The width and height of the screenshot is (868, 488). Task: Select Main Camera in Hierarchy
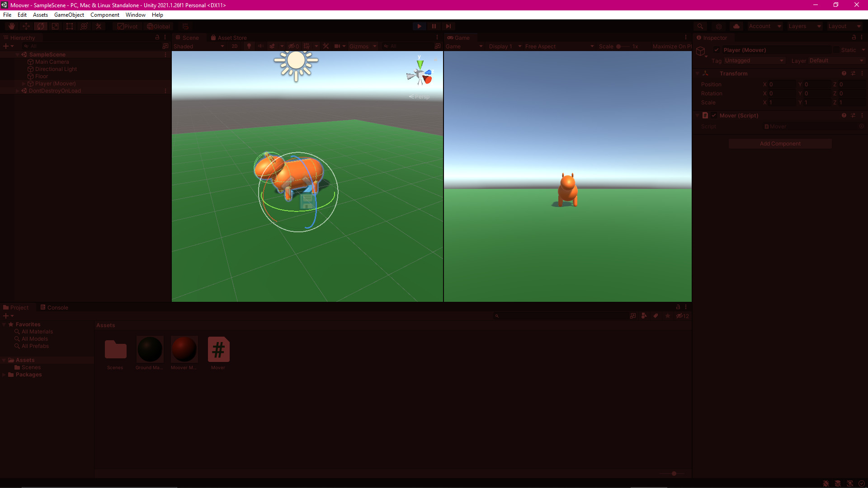(x=52, y=62)
